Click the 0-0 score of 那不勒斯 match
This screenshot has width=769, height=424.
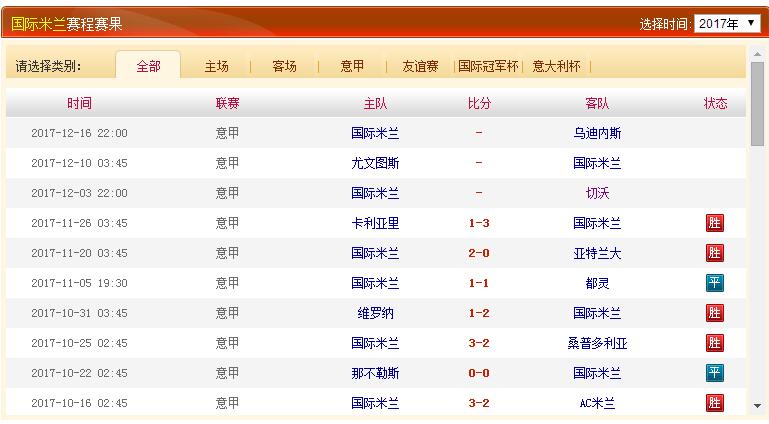pos(479,373)
